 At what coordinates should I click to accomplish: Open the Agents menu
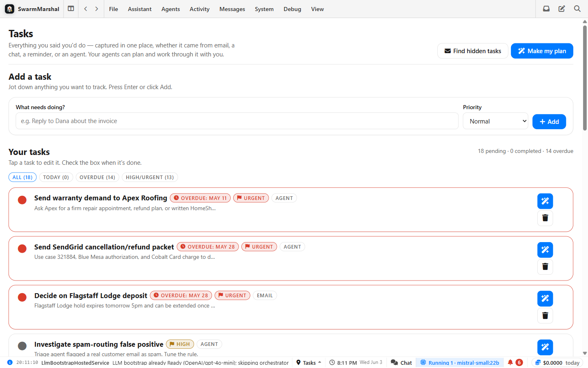pos(171,9)
